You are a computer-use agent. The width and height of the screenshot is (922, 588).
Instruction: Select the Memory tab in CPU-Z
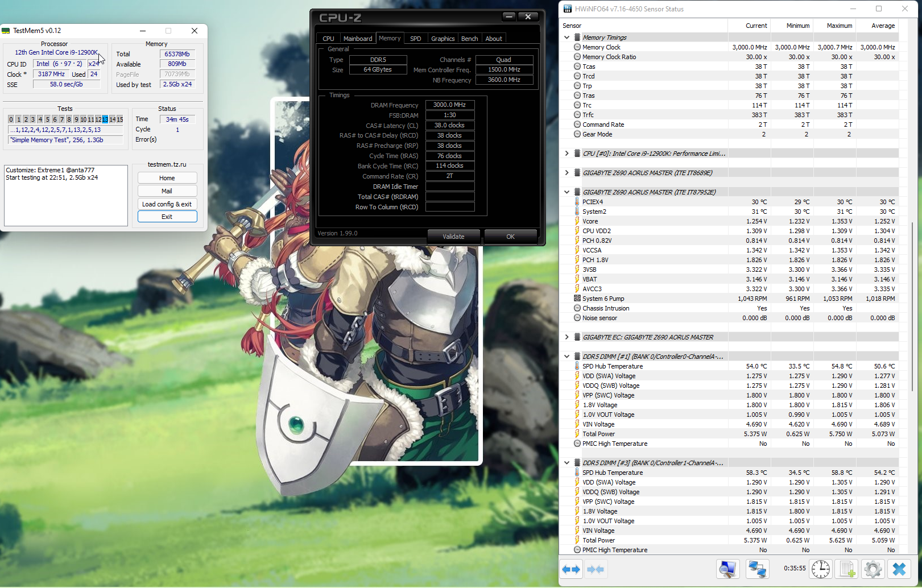[390, 38]
